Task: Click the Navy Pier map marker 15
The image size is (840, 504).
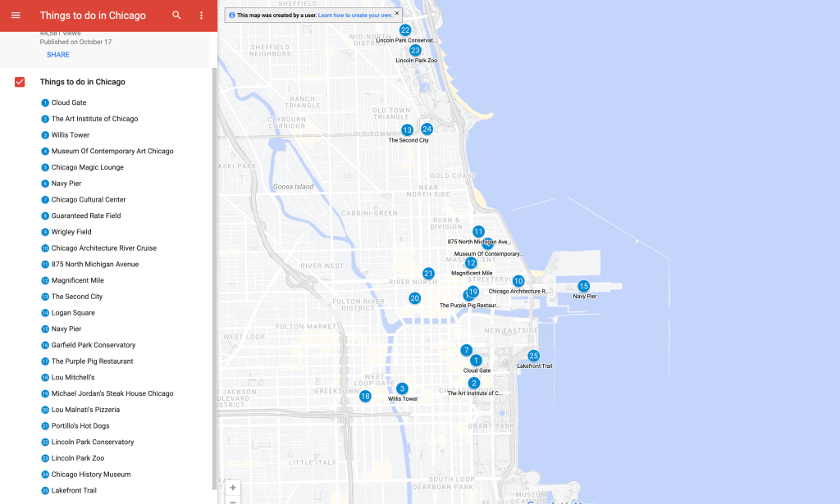Action: 583,286
